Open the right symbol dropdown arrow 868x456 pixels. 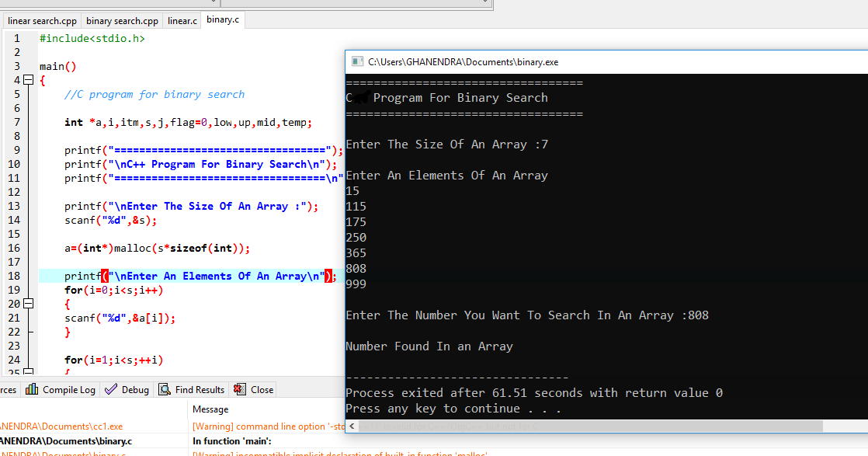point(487,3)
